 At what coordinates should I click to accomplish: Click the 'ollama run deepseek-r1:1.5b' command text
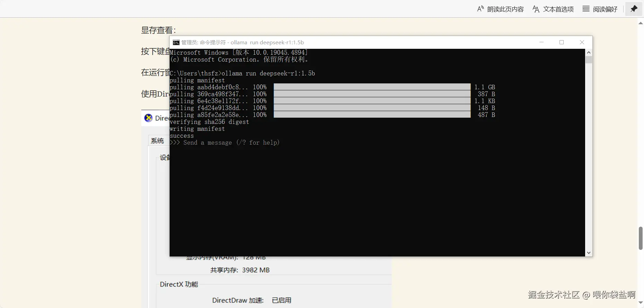[268, 73]
